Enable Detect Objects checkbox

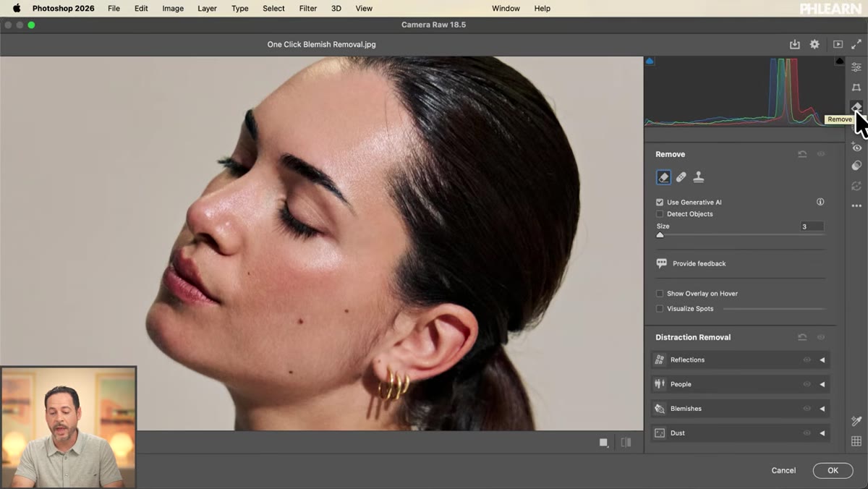tap(660, 214)
